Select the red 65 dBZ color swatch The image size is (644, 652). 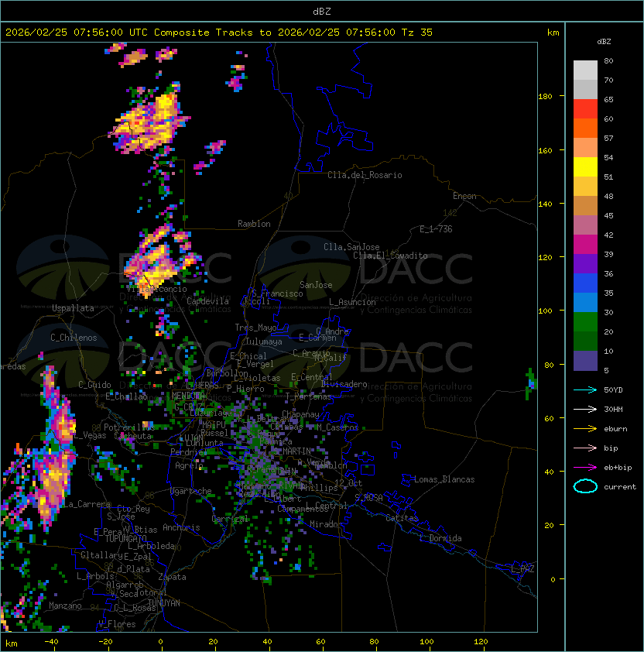(x=585, y=109)
